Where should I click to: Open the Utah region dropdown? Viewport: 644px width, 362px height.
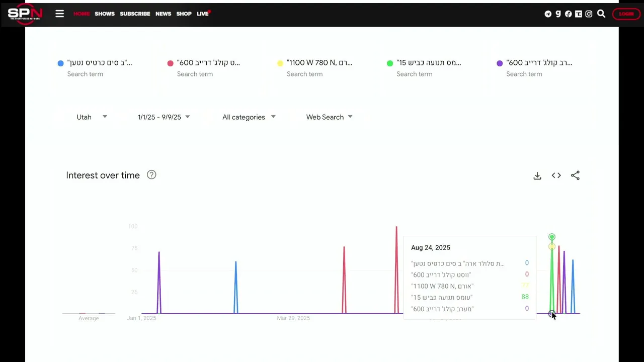click(92, 117)
